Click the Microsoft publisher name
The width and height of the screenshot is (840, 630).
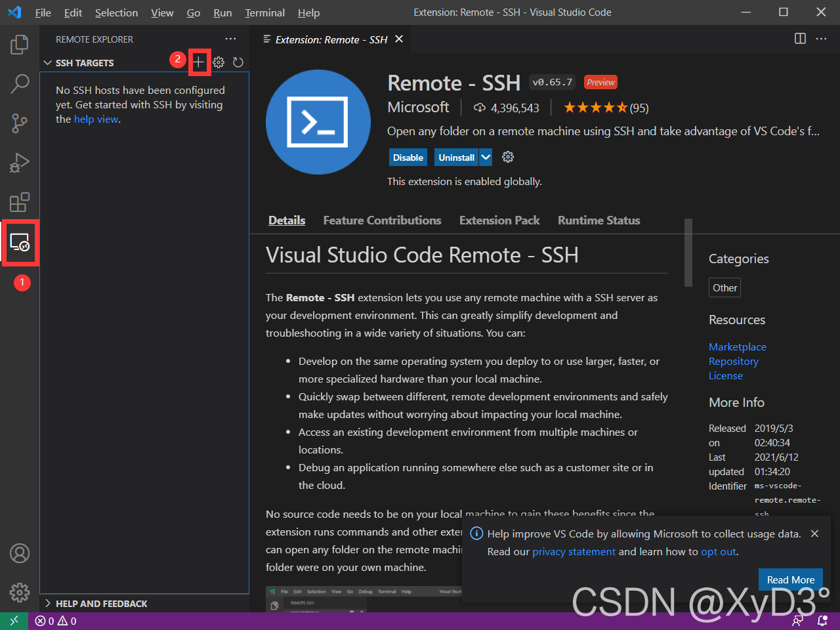click(419, 107)
